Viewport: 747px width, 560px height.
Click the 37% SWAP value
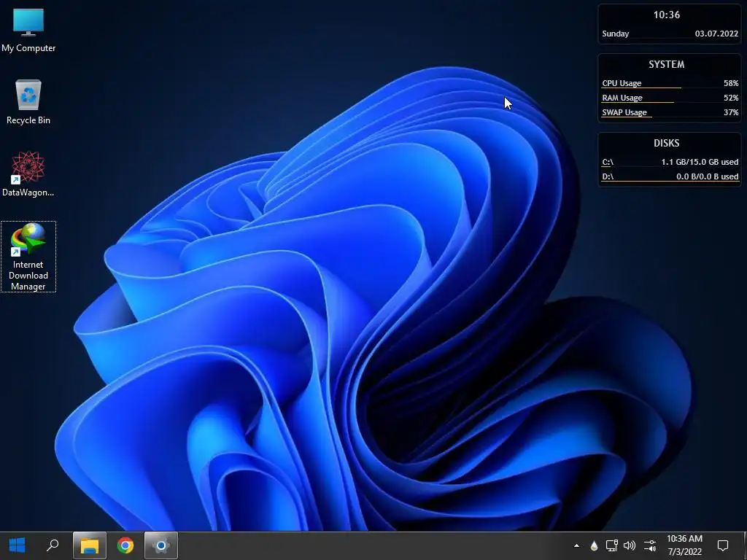click(731, 112)
